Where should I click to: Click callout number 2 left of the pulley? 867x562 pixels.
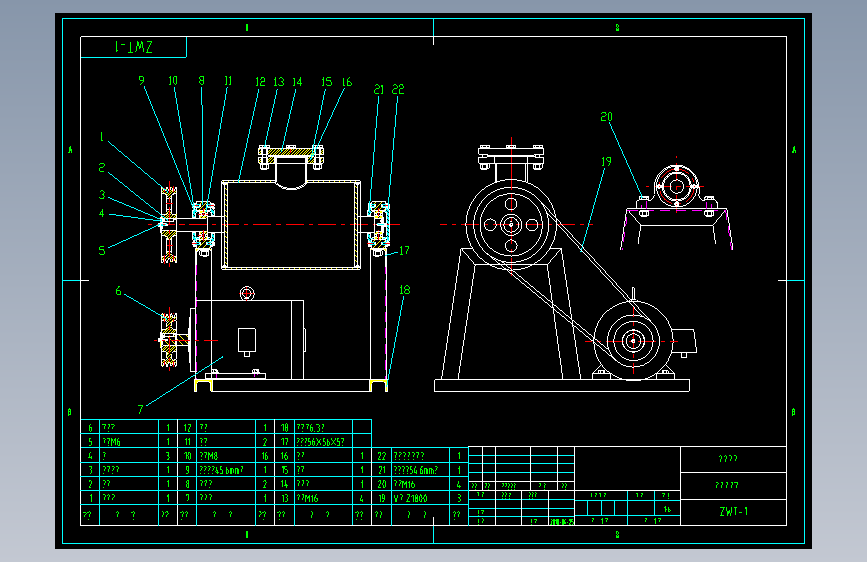[102, 167]
